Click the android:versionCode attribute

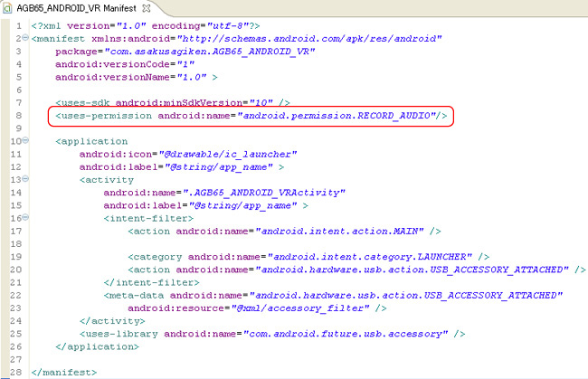click(125, 64)
